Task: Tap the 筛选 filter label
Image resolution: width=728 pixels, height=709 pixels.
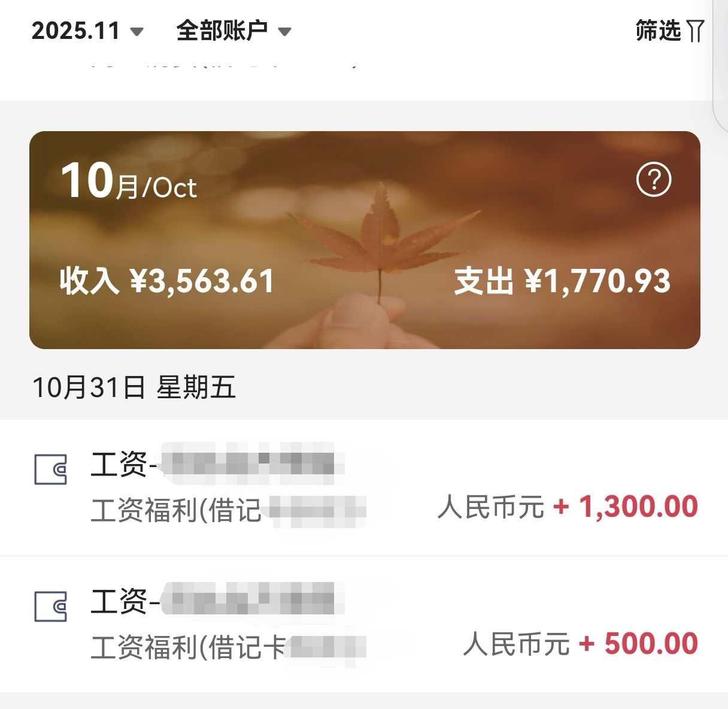Action: click(658, 30)
